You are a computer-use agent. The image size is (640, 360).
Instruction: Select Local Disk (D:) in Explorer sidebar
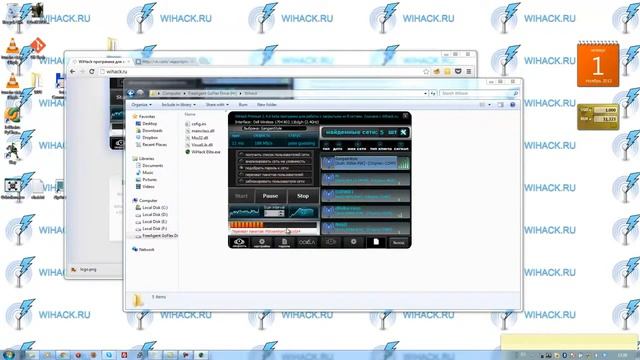(151, 215)
